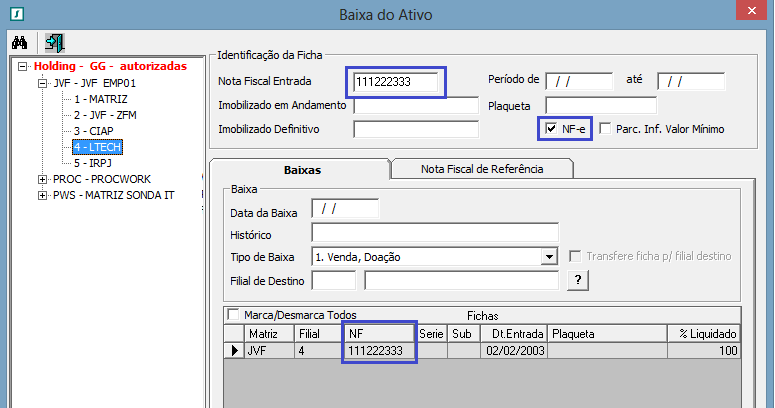Click the 111222333 cell in the grid

(x=379, y=351)
